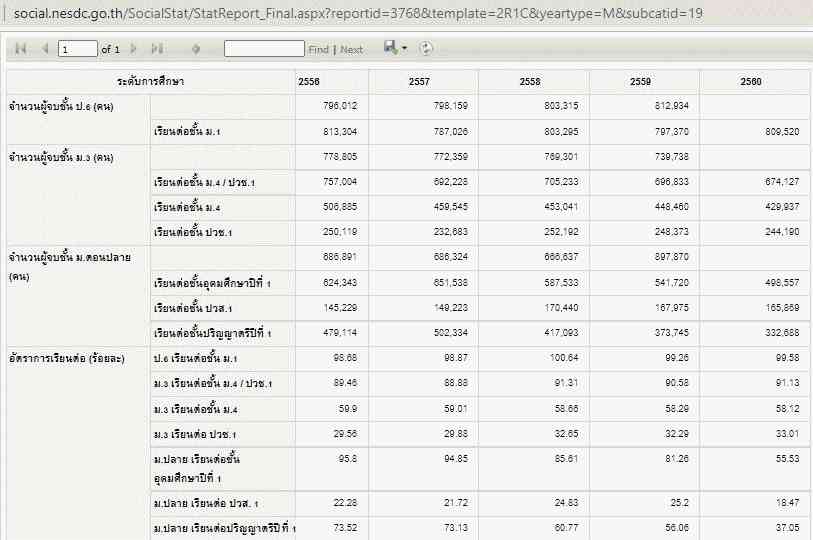Click the refresh report icon
This screenshot has height=540, width=813.
(x=427, y=48)
